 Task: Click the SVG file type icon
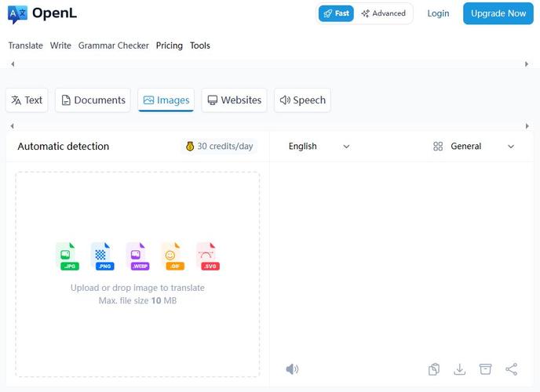[x=208, y=256]
